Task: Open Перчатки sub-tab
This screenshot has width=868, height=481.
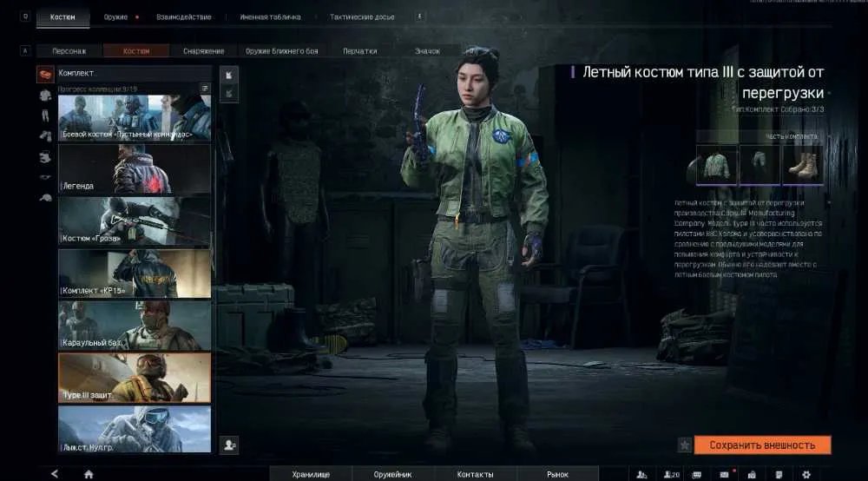Action: [360, 51]
